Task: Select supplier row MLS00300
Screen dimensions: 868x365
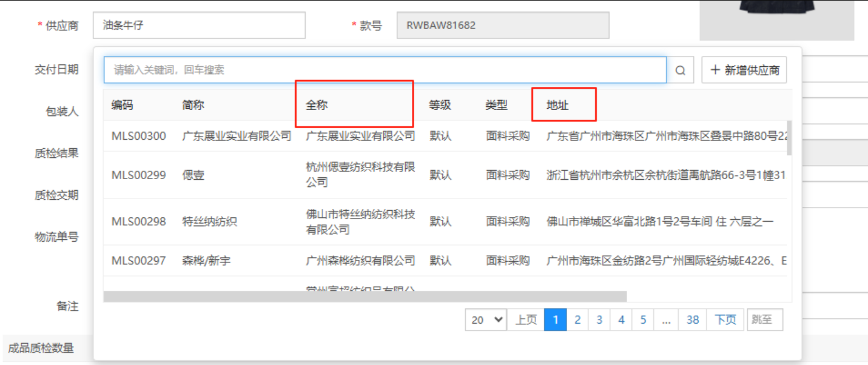Action: pos(138,136)
